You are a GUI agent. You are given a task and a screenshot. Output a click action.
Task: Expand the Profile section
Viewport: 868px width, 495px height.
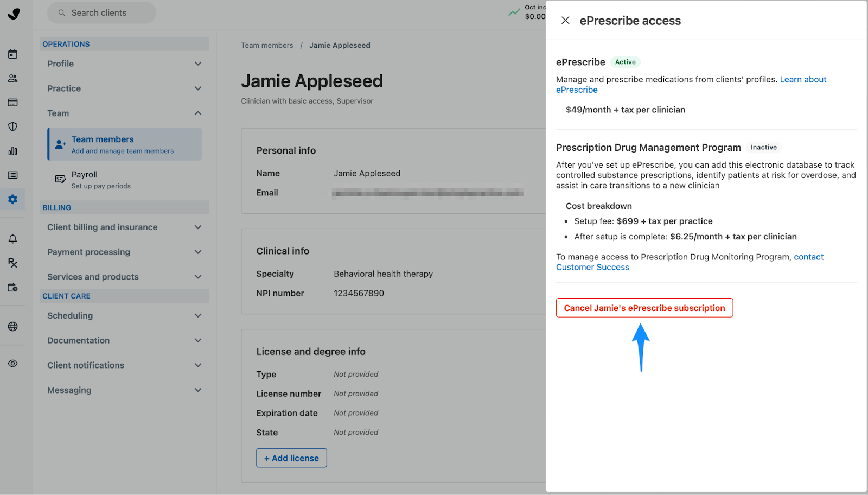click(x=124, y=64)
